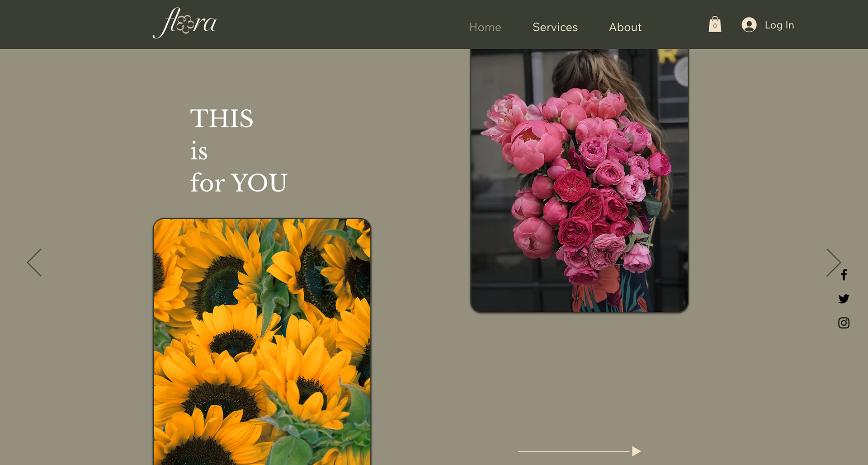
Task: Open the shopping bag cart icon
Action: point(715,24)
